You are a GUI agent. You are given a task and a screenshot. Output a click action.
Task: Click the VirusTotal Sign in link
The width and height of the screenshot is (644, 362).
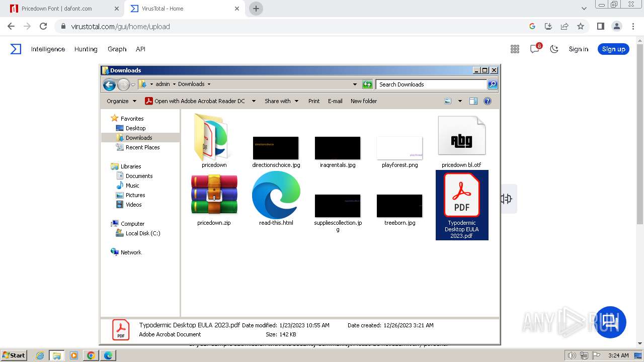pyautogui.click(x=578, y=49)
